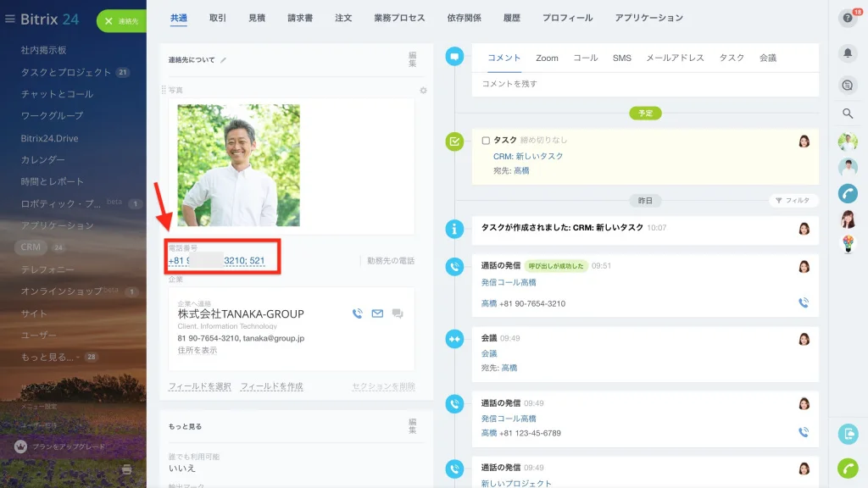This screenshot has width=868, height=488.
Task: Switch to the 取引 tab
Action: point(218,18)
